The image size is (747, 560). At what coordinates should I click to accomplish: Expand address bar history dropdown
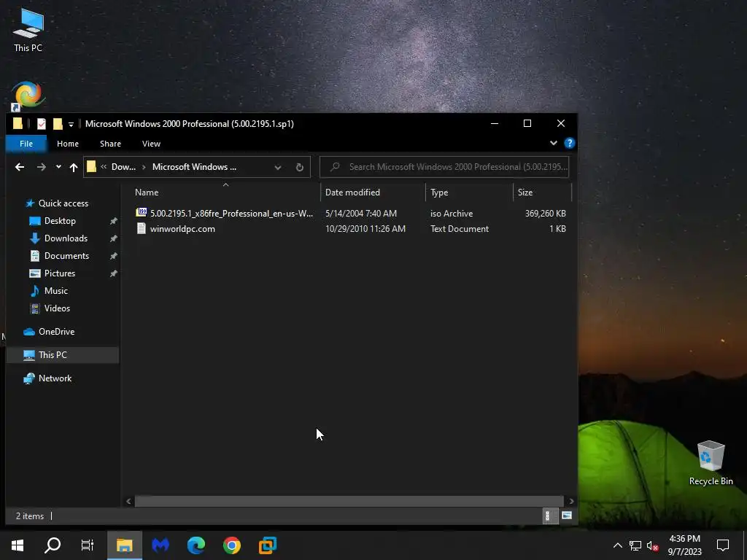278,167
